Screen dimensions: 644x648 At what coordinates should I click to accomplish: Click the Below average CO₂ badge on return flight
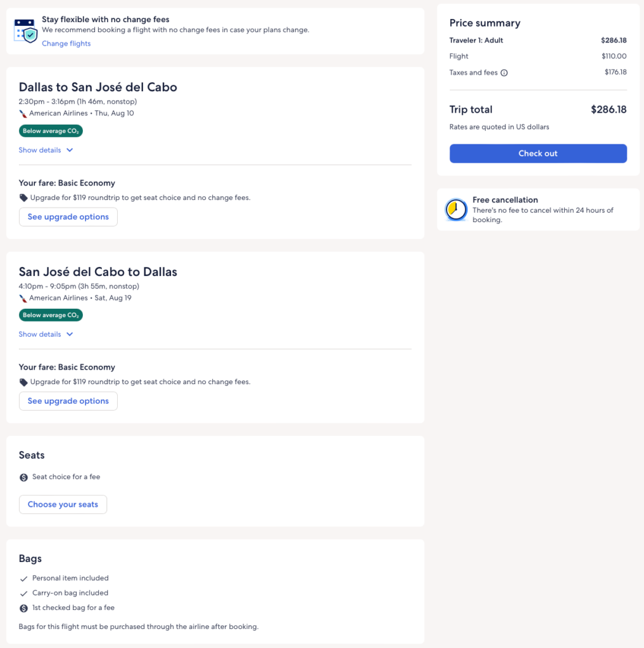[x=51, y=315]
